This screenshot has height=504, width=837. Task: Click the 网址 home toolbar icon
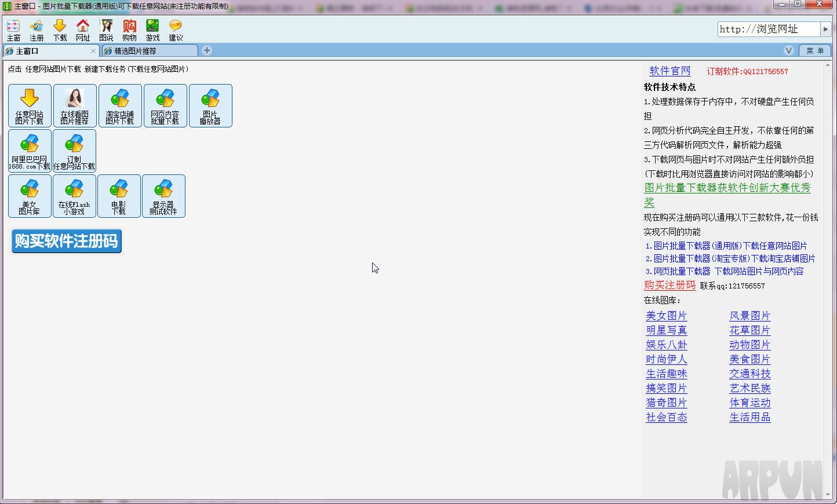click(83, 30)
